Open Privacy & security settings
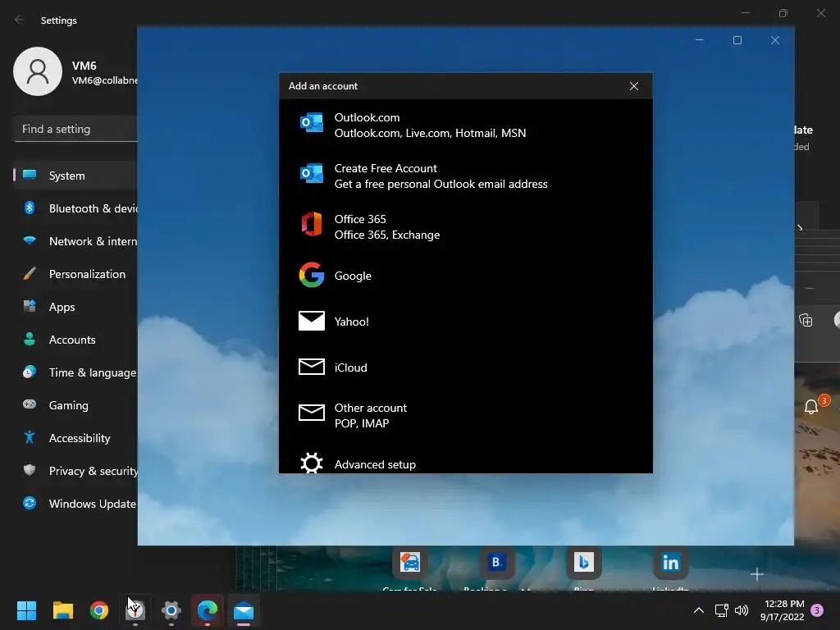Screen dimensions: 840x630 click(x=75, y=471)
